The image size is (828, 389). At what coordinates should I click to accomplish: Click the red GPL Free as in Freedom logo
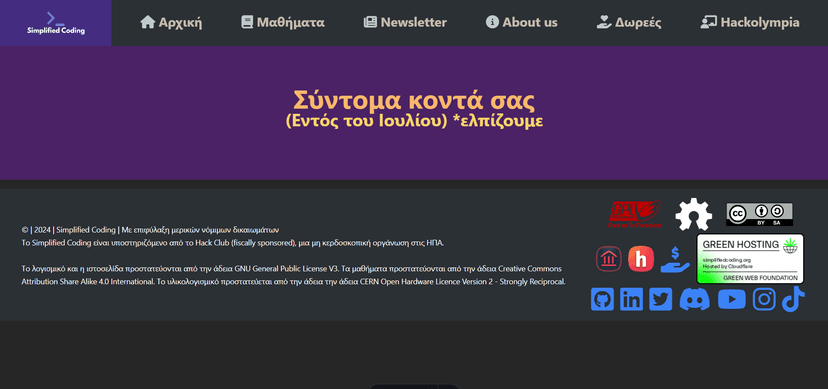[x=635, y=214]
